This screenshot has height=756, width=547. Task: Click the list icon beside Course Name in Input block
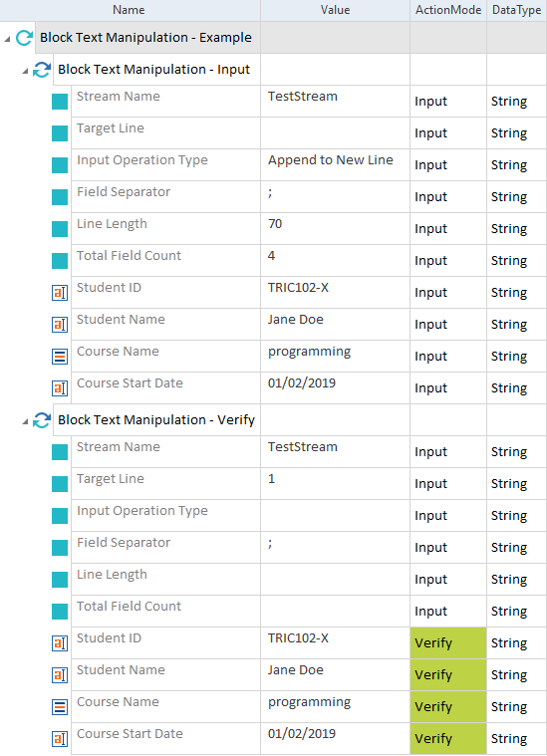60,357
